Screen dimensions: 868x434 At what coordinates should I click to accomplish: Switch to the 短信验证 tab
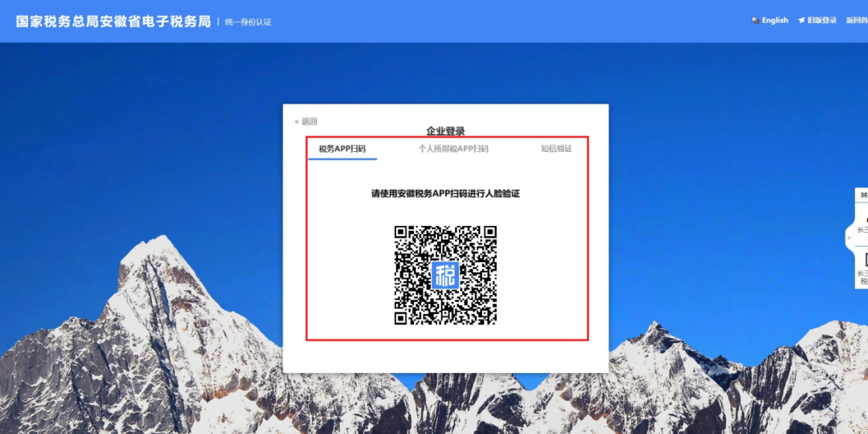pyautogui.click(x=556, y=149)
